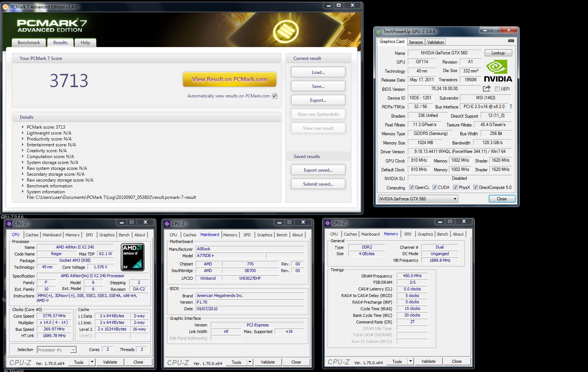Click Validate in the CPU-Z Memory window
Image resolution: width=588 pixels, height=372 pixels.
point(428,361)
